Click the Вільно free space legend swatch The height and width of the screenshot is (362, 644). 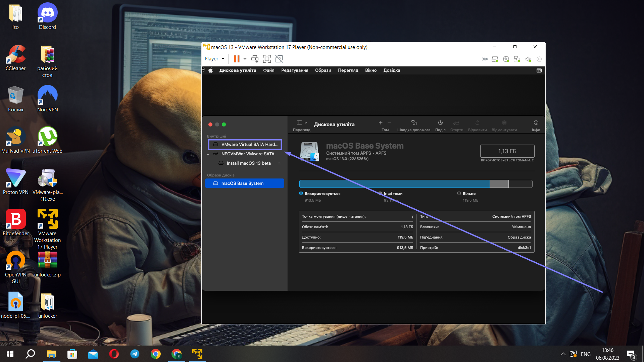click(x=459, y=193)
